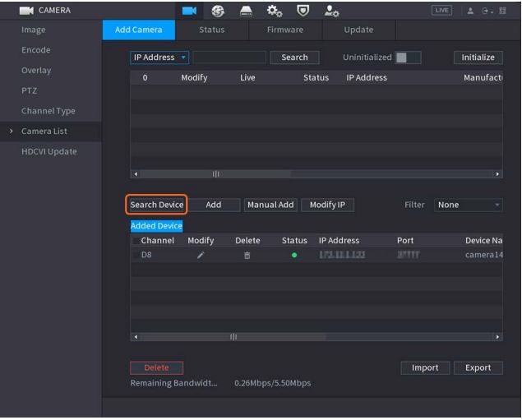Viewport: 522px width, 420px height.
Task: Click the Status column header in search table
Action: point(316,77)
